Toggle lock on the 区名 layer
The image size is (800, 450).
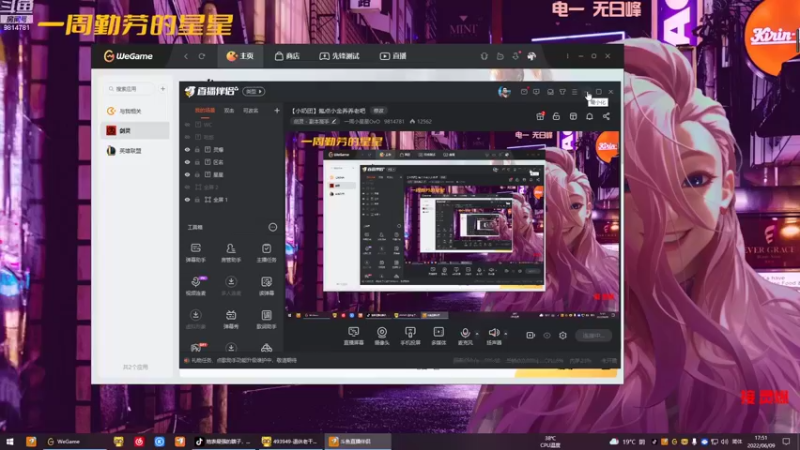click(197, 162)
